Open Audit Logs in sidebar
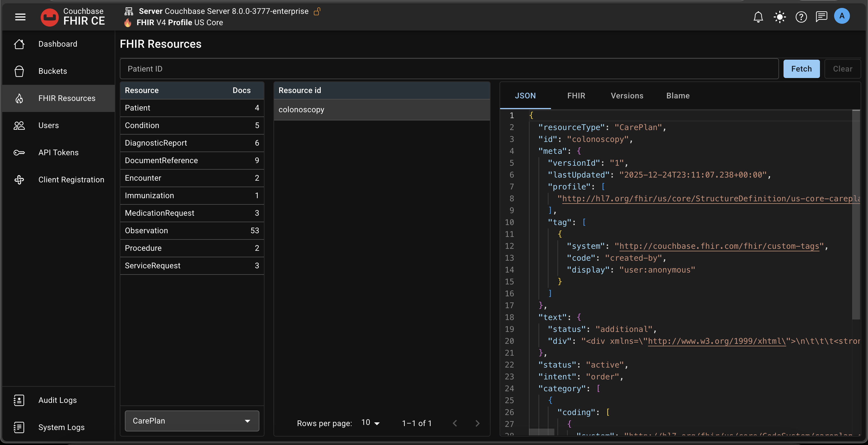Screen dimensions: 868x445 57,400
